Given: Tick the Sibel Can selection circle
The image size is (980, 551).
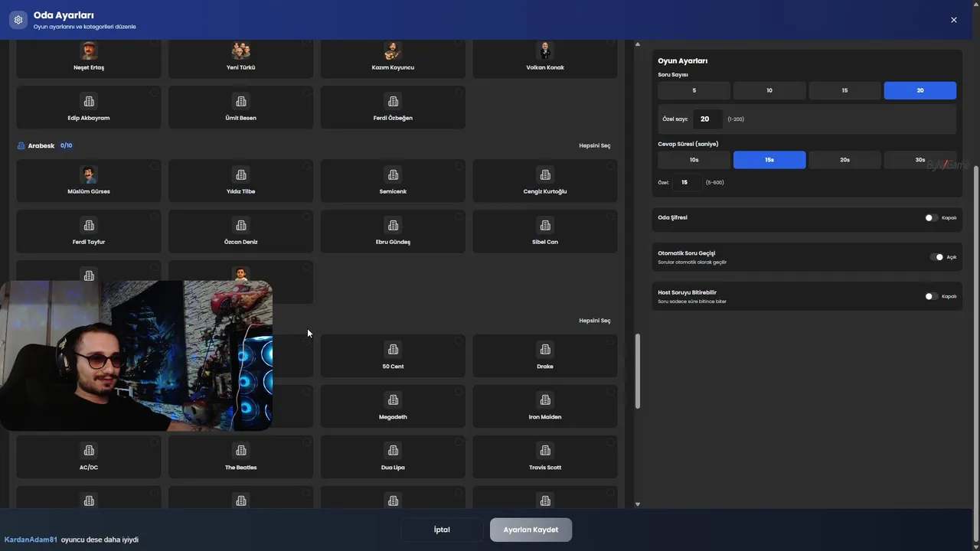Looking at the screenshot, I should click(x=610, y=217).
